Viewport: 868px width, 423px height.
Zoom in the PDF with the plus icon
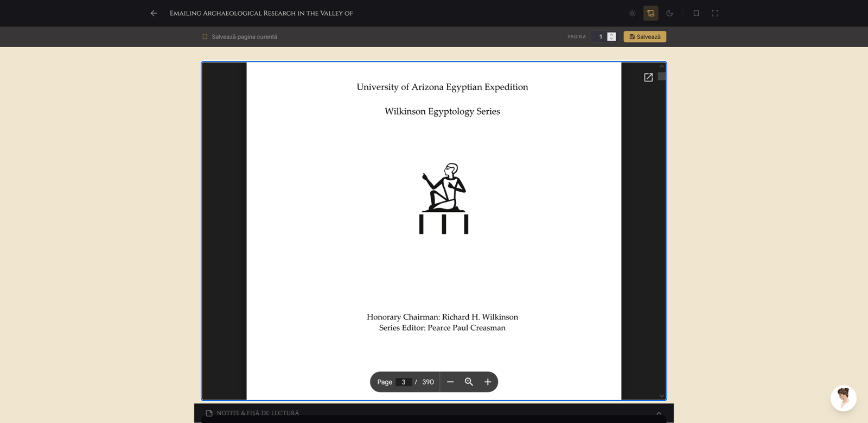[488, 382]
